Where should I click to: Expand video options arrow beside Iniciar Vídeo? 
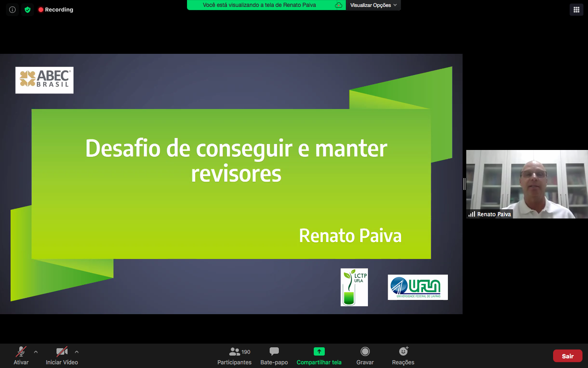77,352
